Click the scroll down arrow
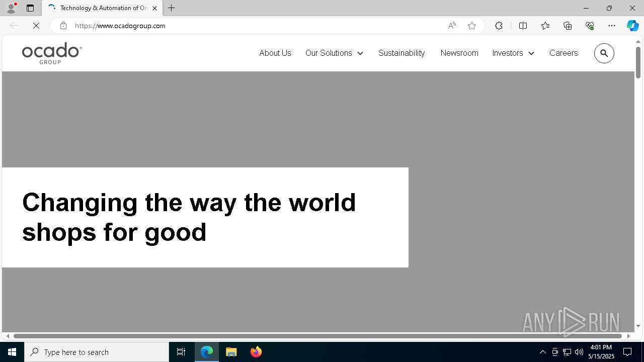Viewport: 644px width, 362px height. (x=638, y=326)
